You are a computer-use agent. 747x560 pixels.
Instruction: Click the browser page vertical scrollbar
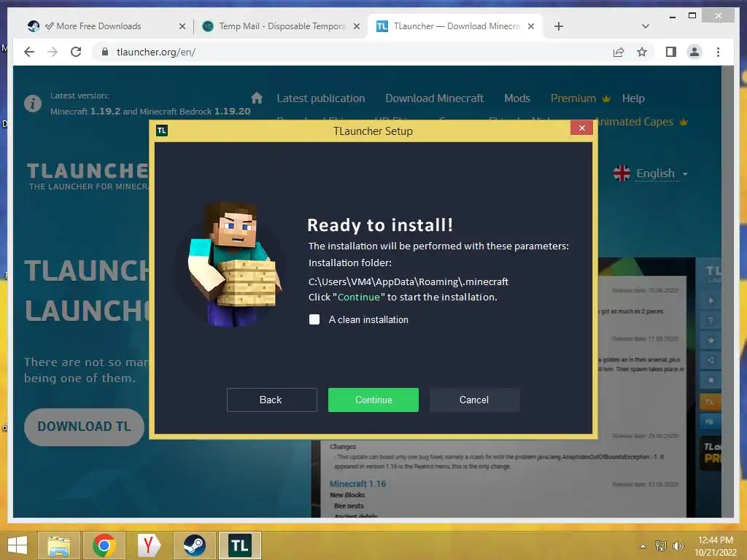coord(727,291)
